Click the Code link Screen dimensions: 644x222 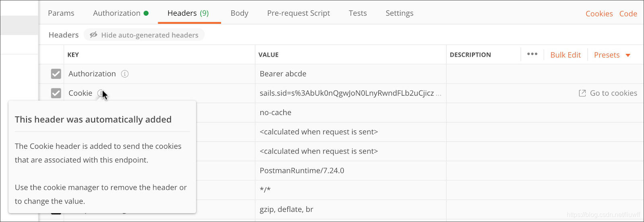click(628, 14)
